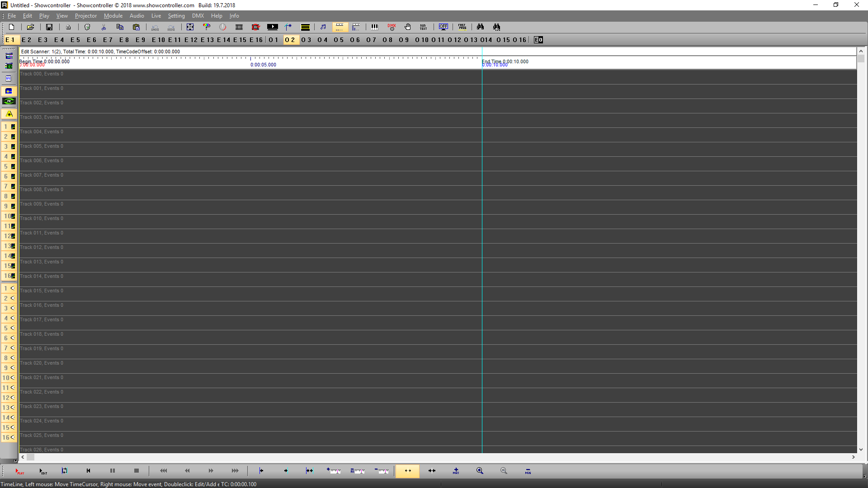Open the DMX menu
The height and width of the screenshot is (488, 868).
pos(198,16)
